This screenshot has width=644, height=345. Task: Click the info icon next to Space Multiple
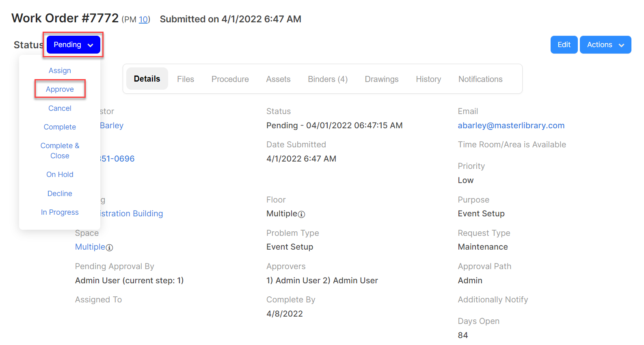tap(109, 248)
